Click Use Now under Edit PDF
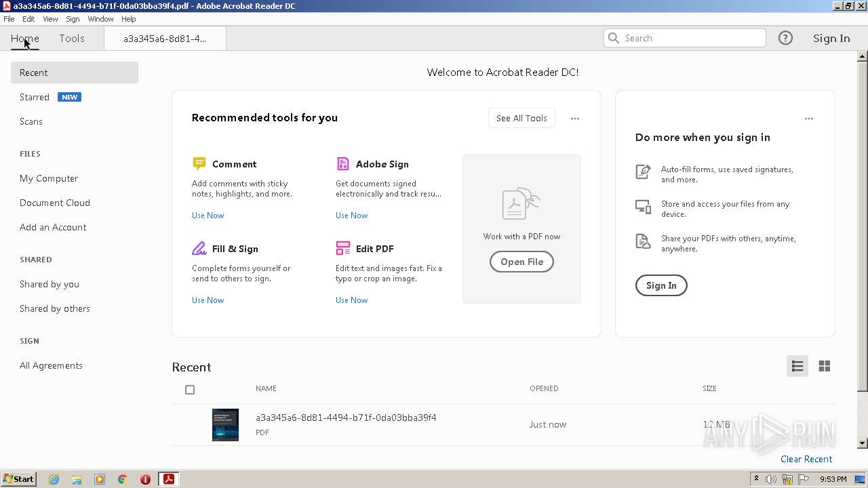Image resolution: width=868 pixels, height=488 pixels. coord(351,300)
